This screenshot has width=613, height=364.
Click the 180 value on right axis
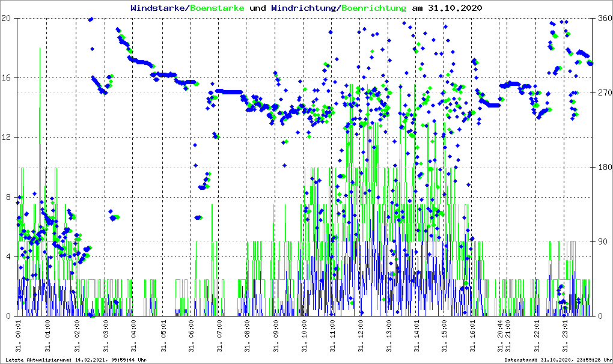click(x=603, y=167)
